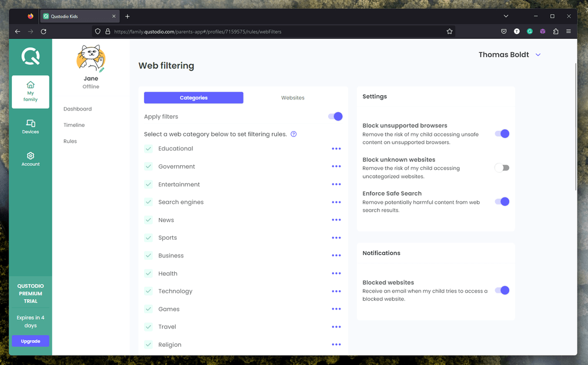Open Health category options menu

tap(336, 273)
